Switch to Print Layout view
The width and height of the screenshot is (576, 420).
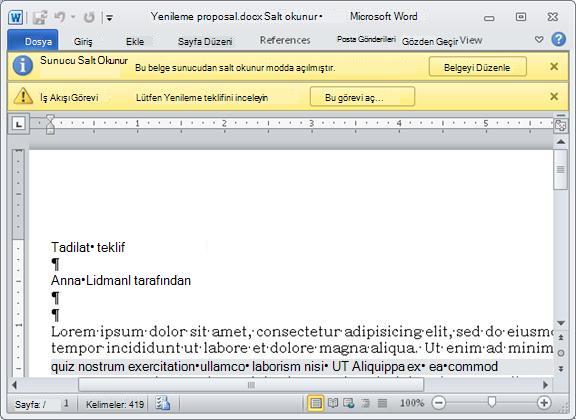[316, 403]
